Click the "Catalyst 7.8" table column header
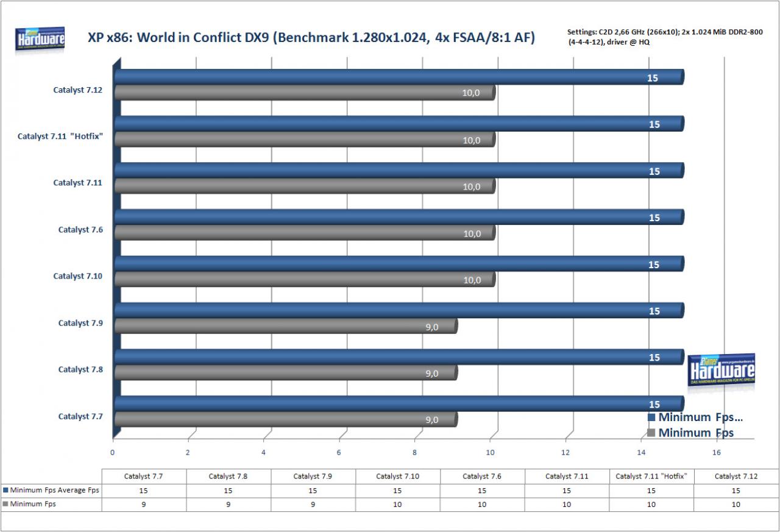780x532 pixels. click(229, 477)
